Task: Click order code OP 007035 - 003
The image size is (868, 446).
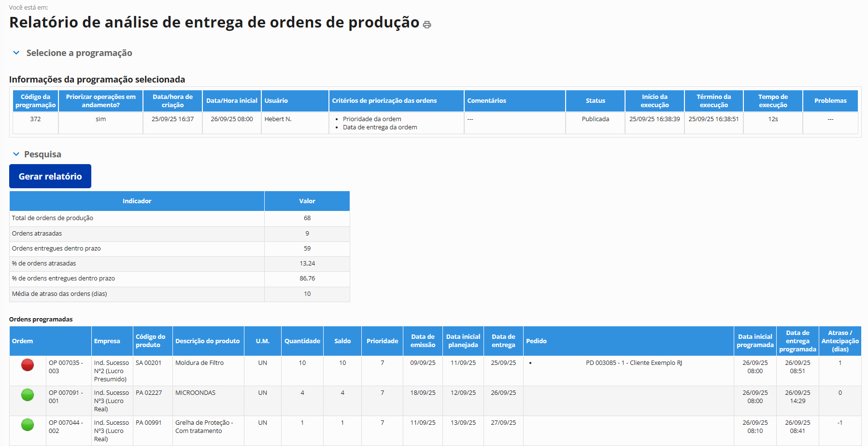Action: click(66, 367)
